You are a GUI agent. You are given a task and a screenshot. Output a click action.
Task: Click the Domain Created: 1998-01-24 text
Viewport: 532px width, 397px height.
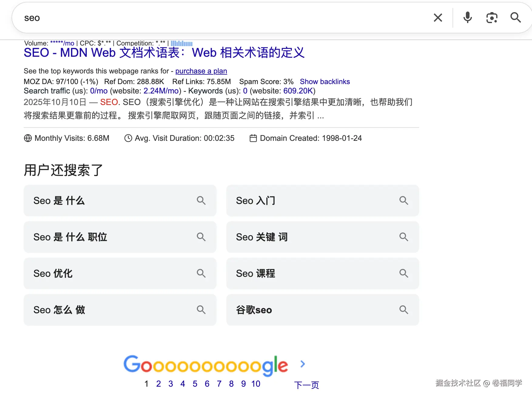coord(311,138)
